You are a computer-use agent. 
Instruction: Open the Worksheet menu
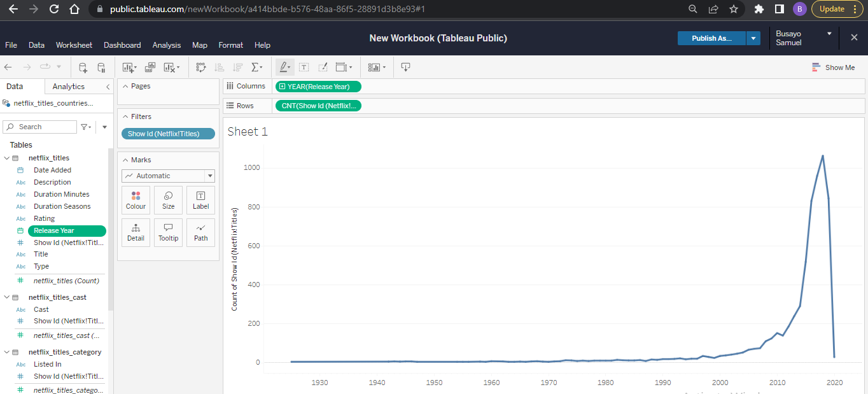point(74,45)
